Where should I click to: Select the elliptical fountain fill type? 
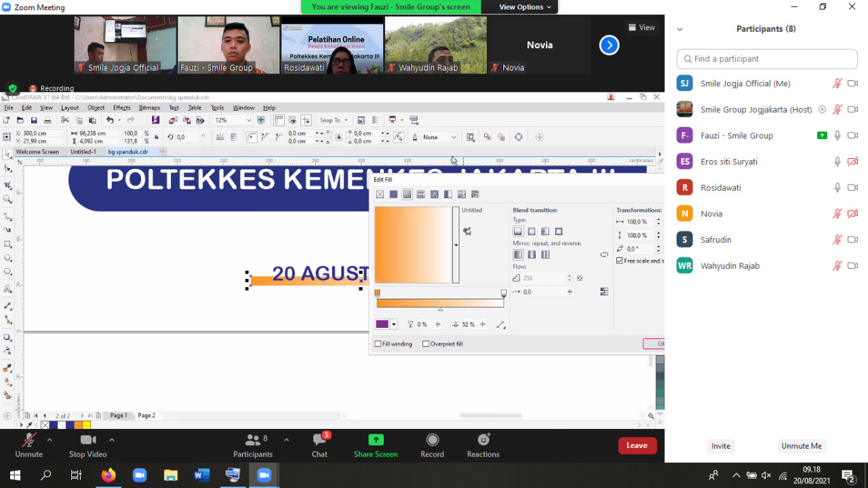[x=532, y=232]
